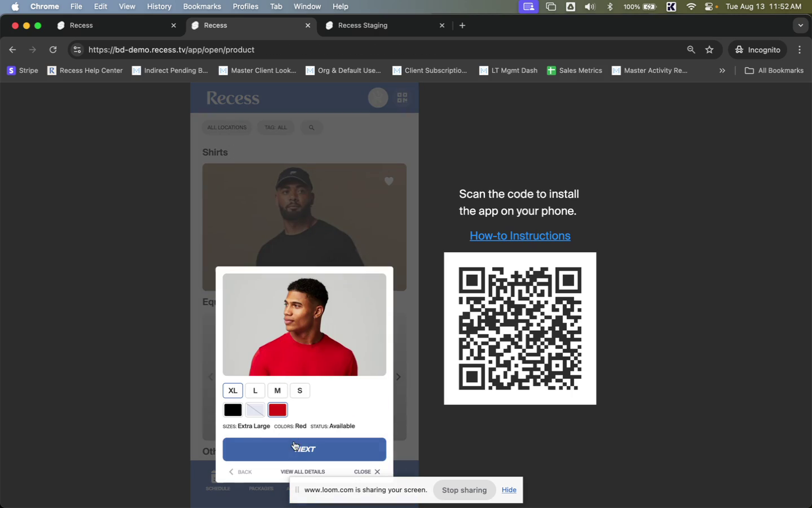
Task: Click the screen sharing indicator icon
Action: coord(528,7)
